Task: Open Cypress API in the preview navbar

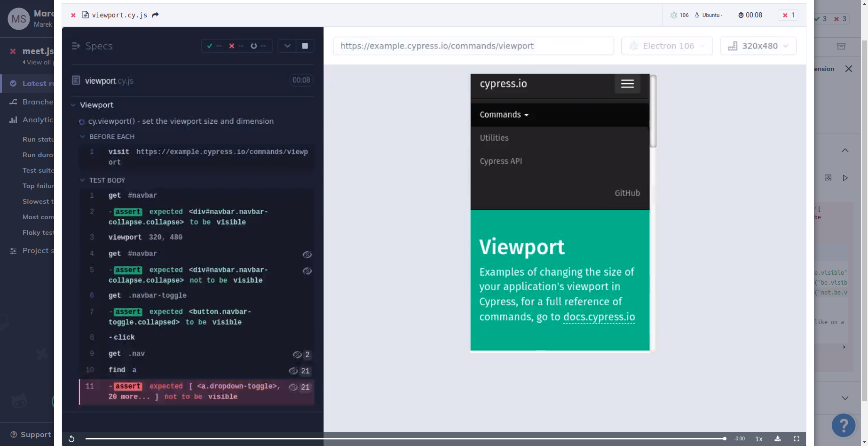Action: pos(501,161)
